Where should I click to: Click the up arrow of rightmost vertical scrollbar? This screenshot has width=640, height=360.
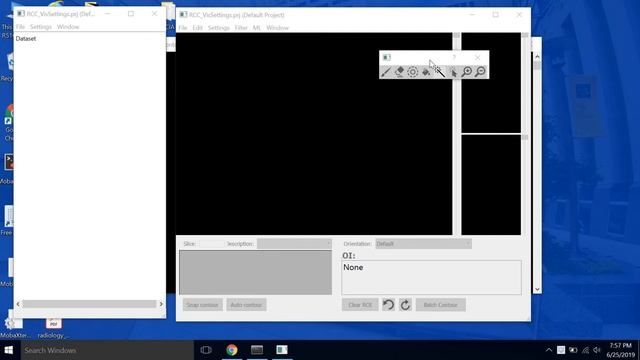pos(537,56)
